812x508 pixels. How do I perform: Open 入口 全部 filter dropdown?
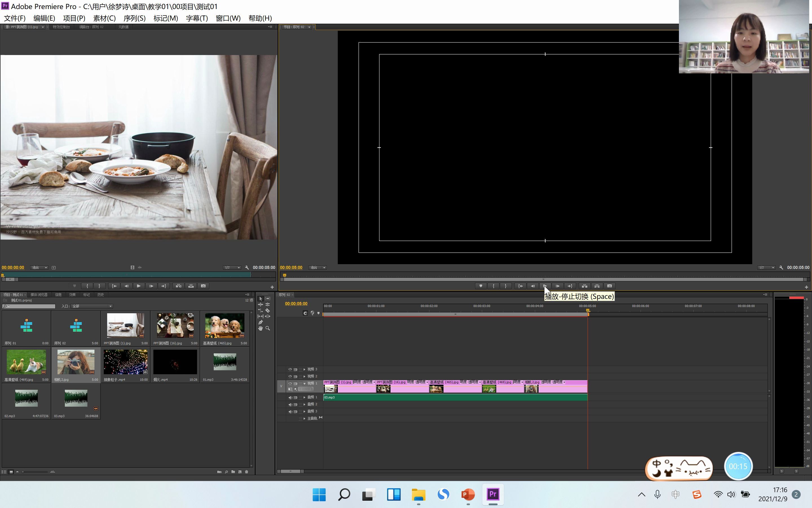(92, 306)
